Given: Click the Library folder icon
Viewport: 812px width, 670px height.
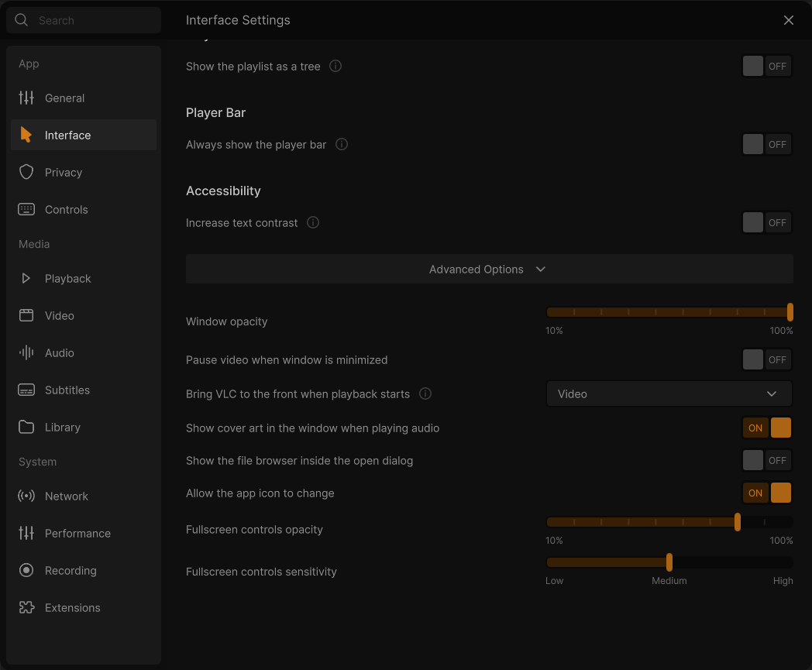Looking at the screenshot, I should (x=26, y=427).
